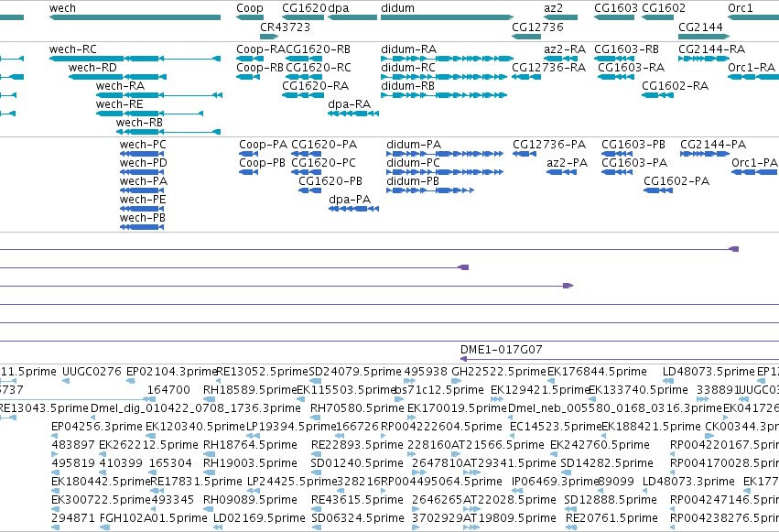Image resolution: width=779 pixels, height=532 pixels.
Task: Click transcript wech-RE label
Action: coord(119,104)
